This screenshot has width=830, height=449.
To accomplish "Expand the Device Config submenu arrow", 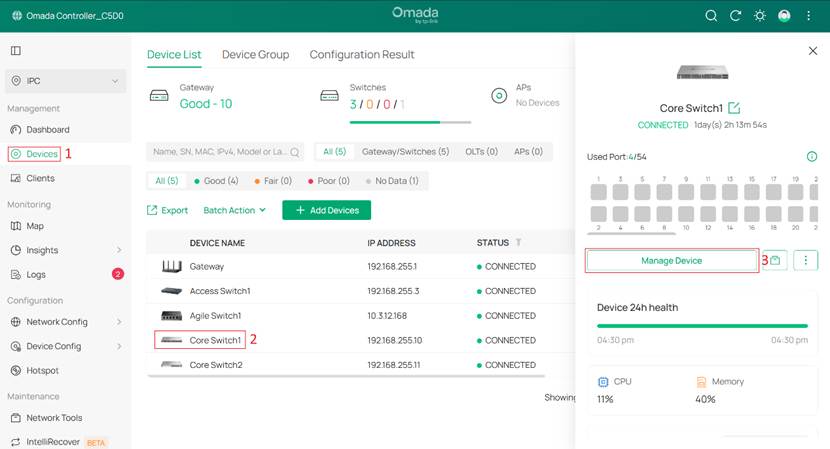I will click(119, 346).
